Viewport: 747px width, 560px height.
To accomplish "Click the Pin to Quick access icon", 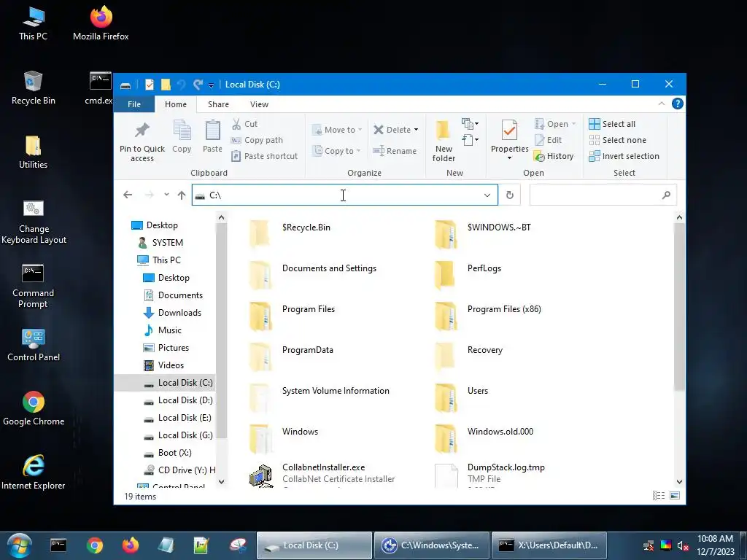I will tap(142, 130).
